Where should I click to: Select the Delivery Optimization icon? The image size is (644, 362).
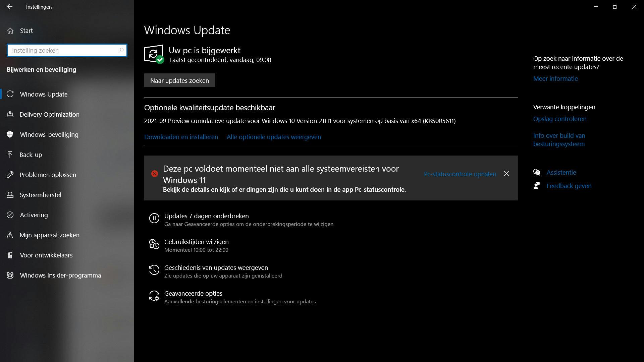point(10,114)
